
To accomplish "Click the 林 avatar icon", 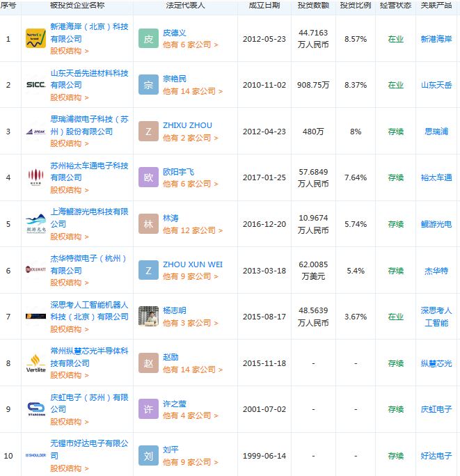I will pyautogui.click(x=148, y=224).
